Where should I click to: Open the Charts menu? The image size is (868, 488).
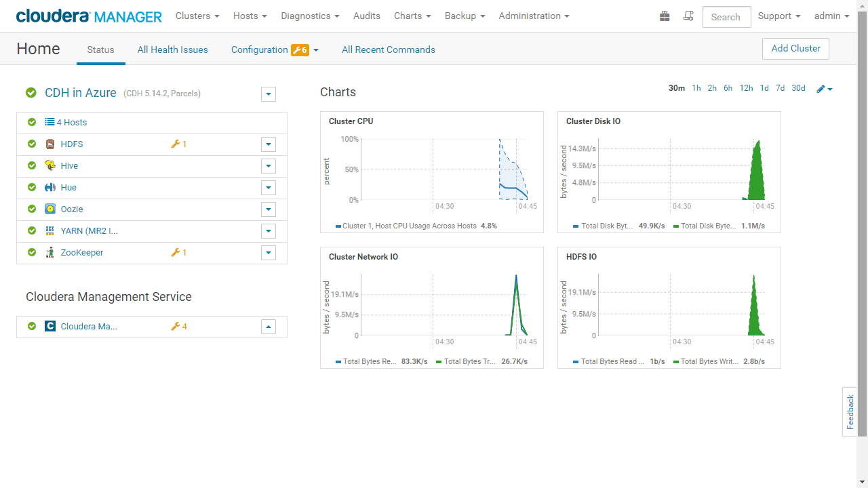tap(412, 16)
